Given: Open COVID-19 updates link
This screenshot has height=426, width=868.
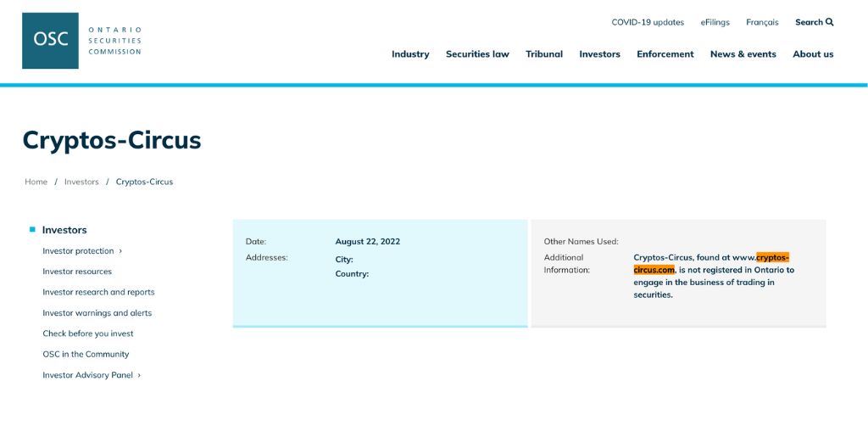Looking at the screenshot, I should click(648, 22).
